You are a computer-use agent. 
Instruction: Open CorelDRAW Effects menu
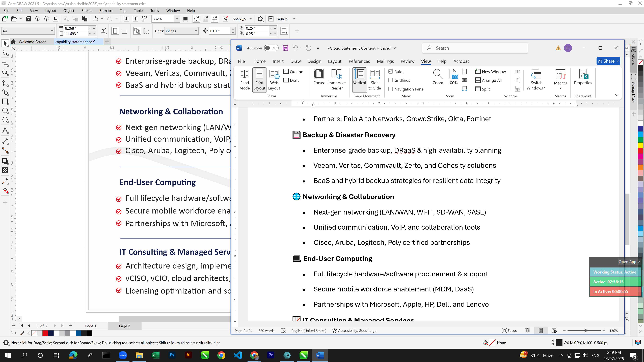87,11
